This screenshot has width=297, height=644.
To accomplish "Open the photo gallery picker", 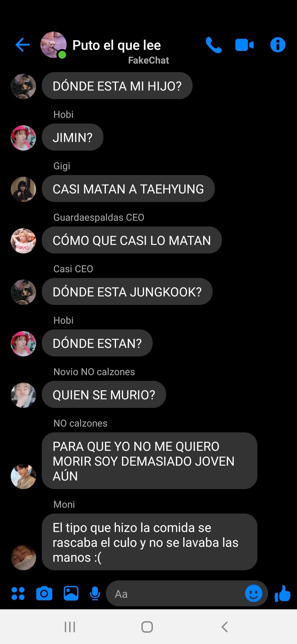I will 71,593.
